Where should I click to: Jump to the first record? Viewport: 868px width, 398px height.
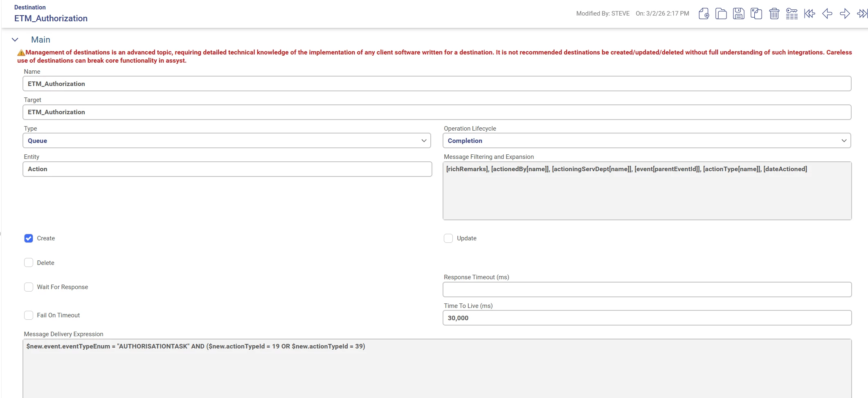pyautogui.click(x=810, y=14)
